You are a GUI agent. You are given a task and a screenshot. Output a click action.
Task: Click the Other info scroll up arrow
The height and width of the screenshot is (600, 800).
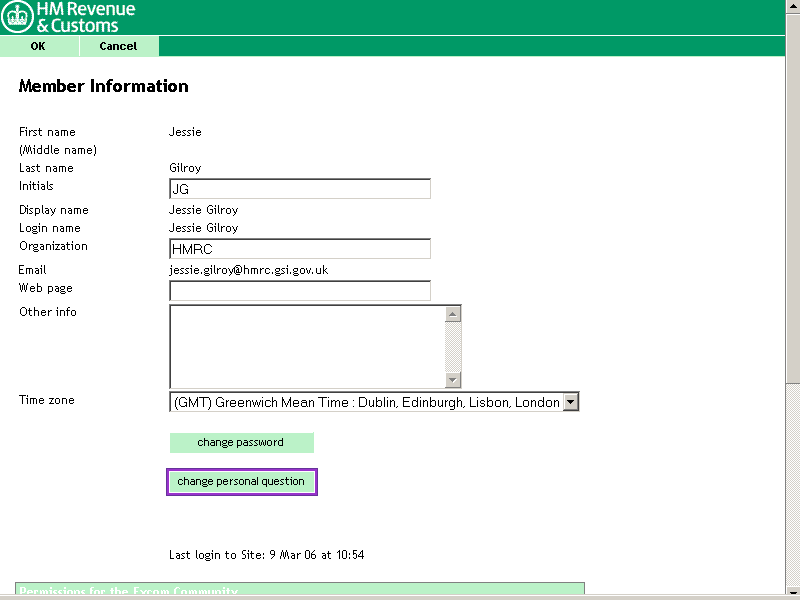click(453, 314)
